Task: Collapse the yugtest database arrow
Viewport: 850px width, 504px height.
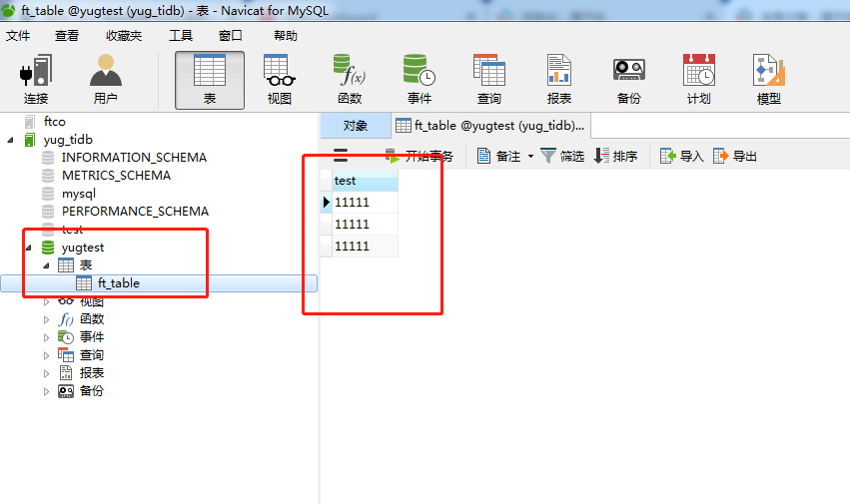Action: pyautogui.click(x=29, y=248)
